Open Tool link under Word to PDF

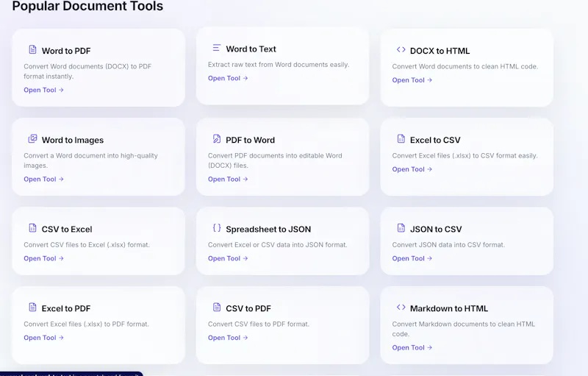pyautogui.click(x=43, y=90)
